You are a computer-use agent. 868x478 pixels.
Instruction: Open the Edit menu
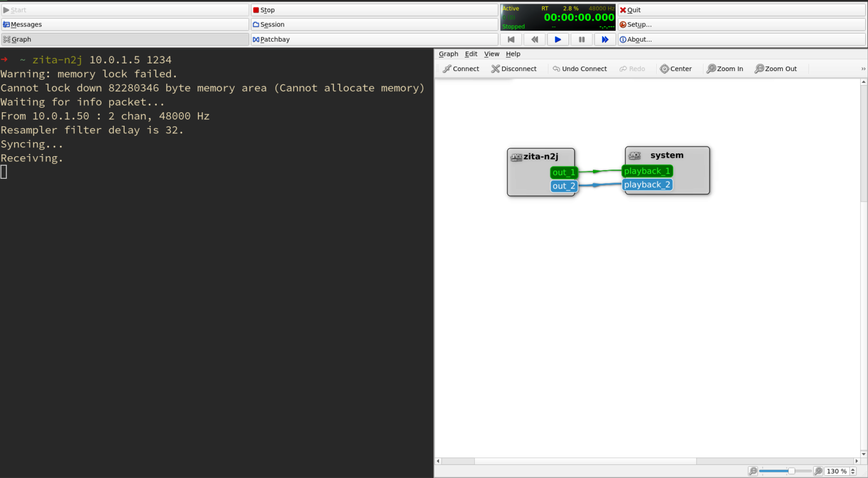click(471, 54)
